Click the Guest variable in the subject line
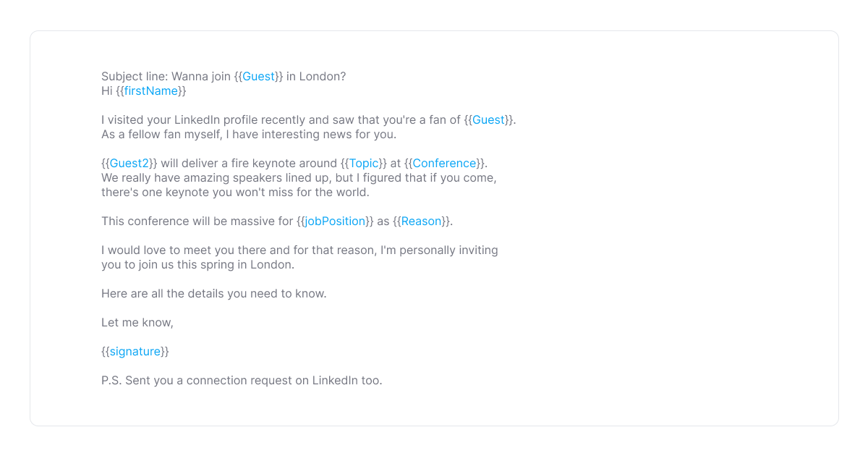 (258, 77)
